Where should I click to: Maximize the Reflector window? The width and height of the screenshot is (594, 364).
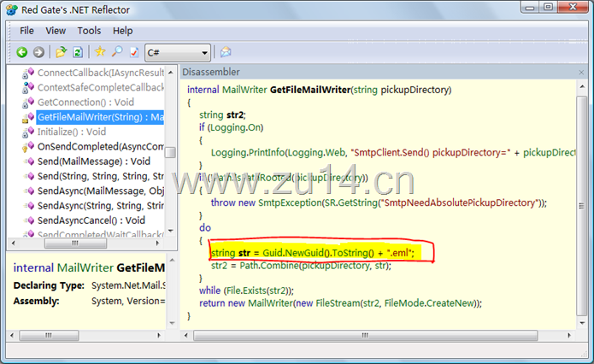click(548, 7)
